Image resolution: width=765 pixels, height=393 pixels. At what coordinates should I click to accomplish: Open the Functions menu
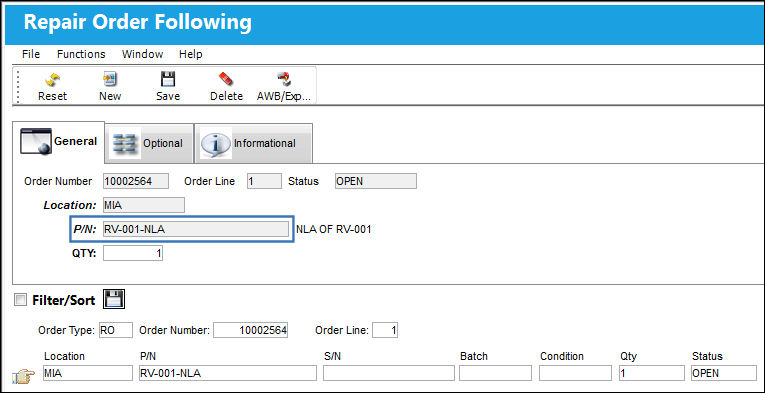[81, 54]
